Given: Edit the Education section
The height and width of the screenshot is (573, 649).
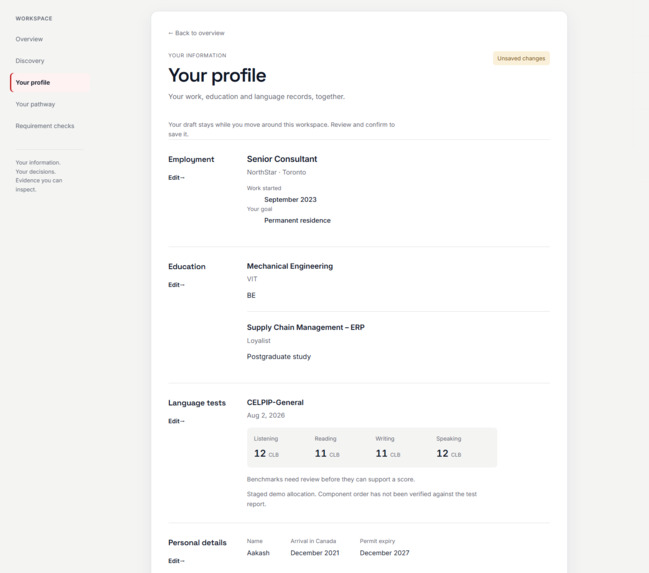Looking at the screenshot, I should click(x=176, y=285).
